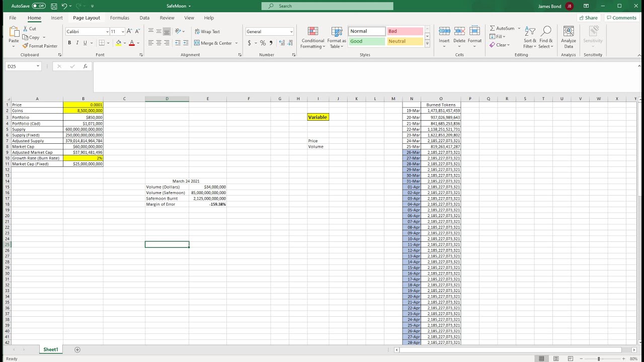Viewport: 644px width, 362px height.
Task: Add a new sheet
Action: [x=77, y=349]
